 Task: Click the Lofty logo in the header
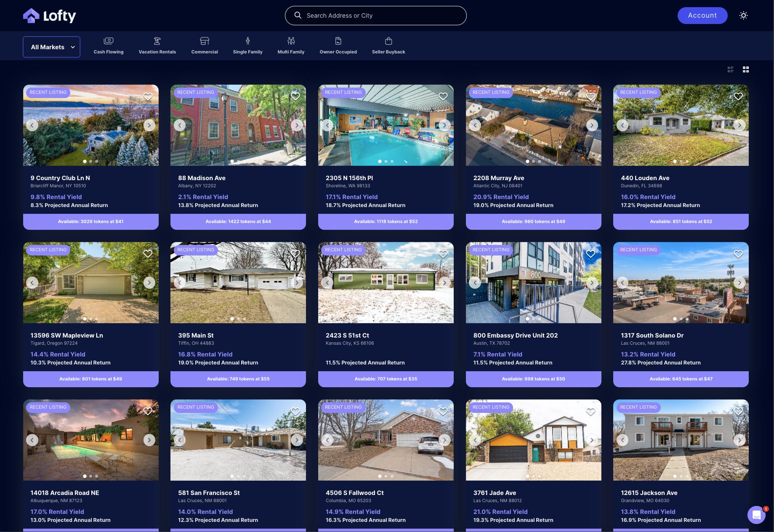point(49,16)
